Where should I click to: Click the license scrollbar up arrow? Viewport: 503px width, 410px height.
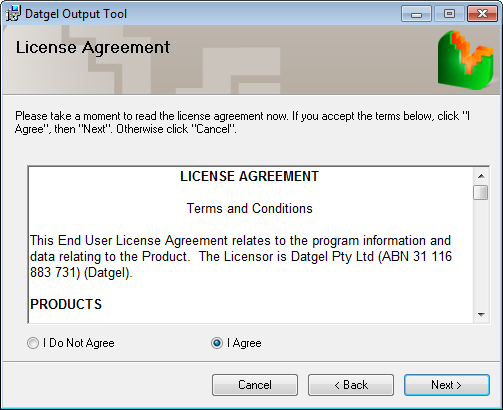481,176
